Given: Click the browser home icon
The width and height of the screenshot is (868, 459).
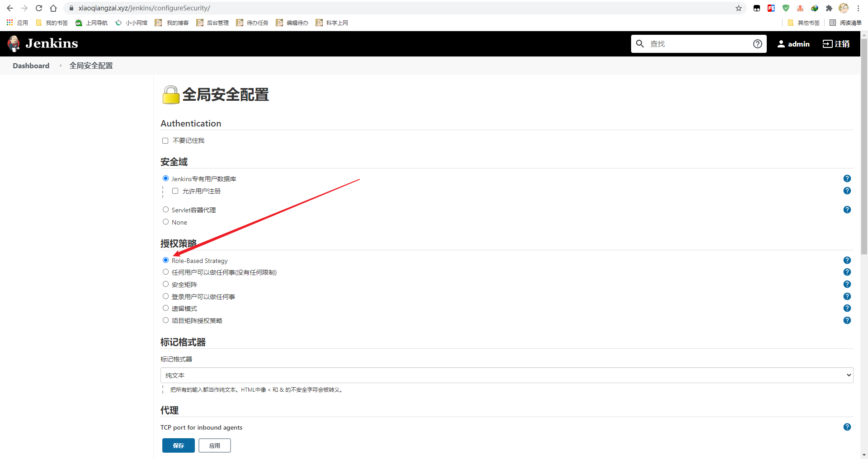Looking at the screenshot, I should [x=53, y=8].
